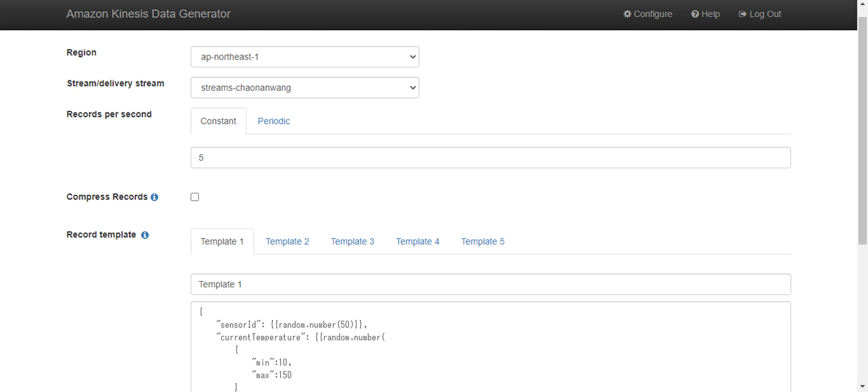Click the Log Out arrow icon
868x392 pixels.
click(x=743, y=14)
